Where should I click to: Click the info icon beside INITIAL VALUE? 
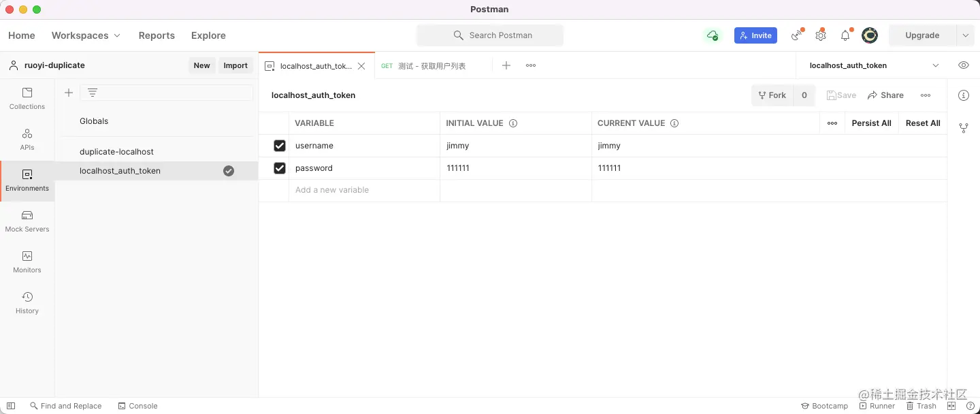[513, 123]
